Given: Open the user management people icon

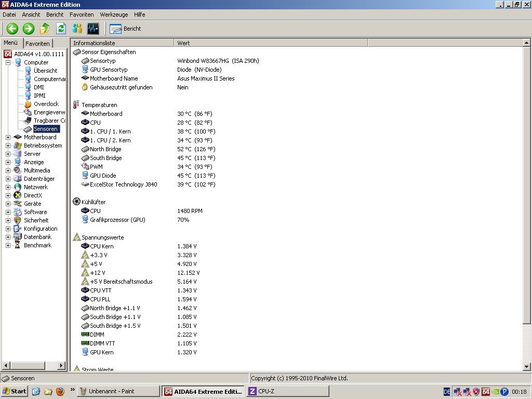Looking at the screenshot, I should pyautogui.click(x=77, y=29).
